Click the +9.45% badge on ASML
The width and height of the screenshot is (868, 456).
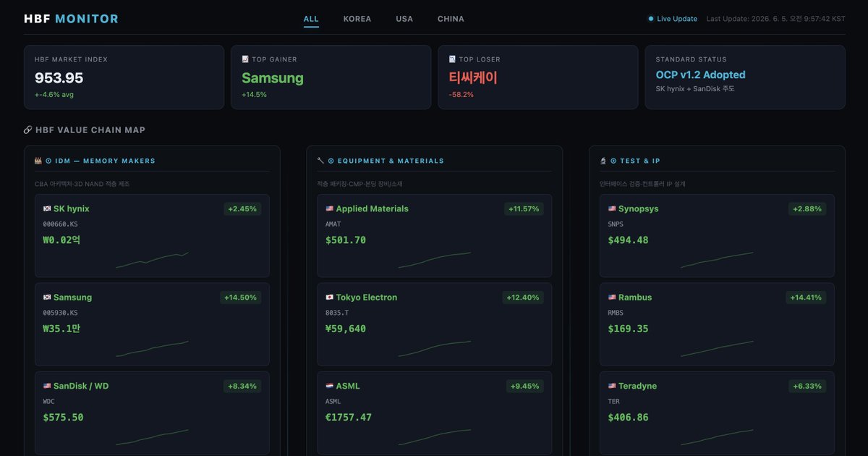(x=524, y=386)
